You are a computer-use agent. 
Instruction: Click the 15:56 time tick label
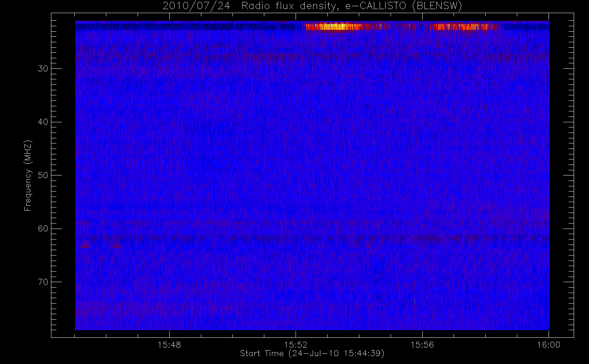[422, 344]
